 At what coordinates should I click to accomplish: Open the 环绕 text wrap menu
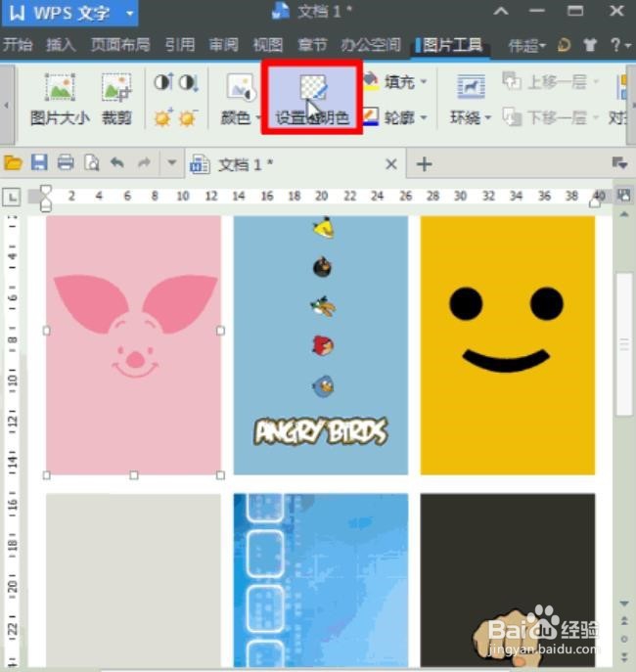pyautogui.click(x=471, y=100)
